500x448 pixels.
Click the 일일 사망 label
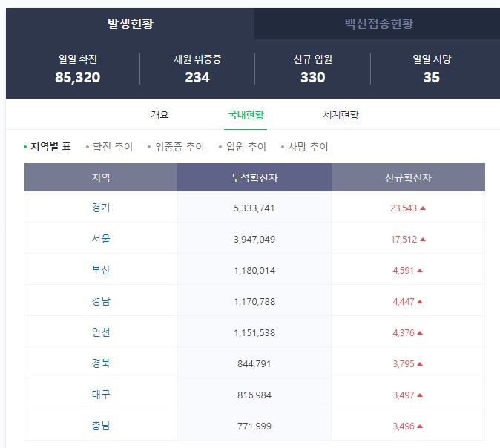pyautogui.click(x=432, y=59)
